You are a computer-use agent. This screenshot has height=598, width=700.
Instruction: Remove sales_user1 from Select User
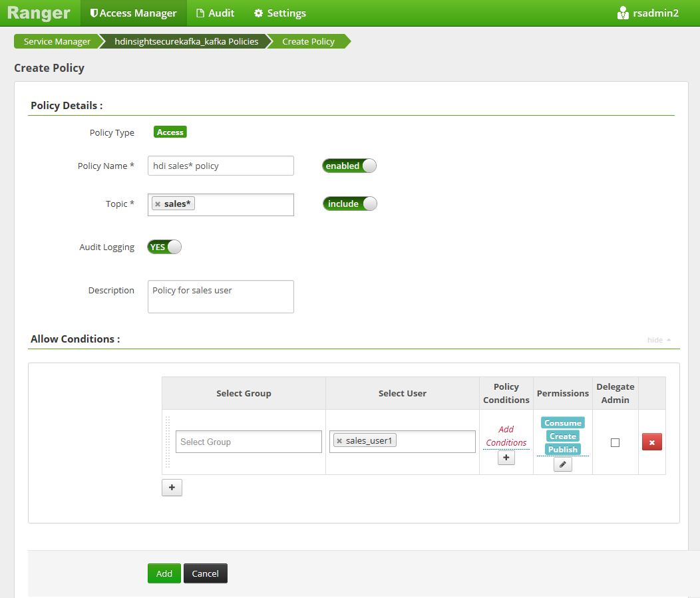[339, 441]
